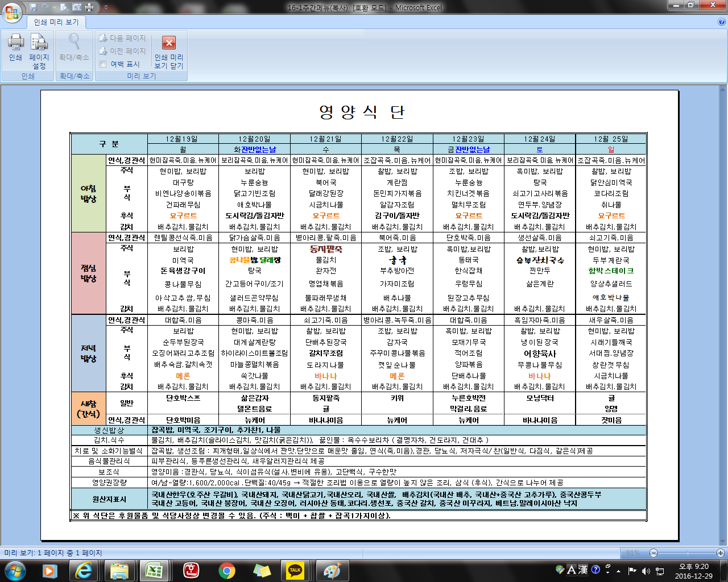Click the Office button logo
This screenshot has height=582, width=728.
11,11
